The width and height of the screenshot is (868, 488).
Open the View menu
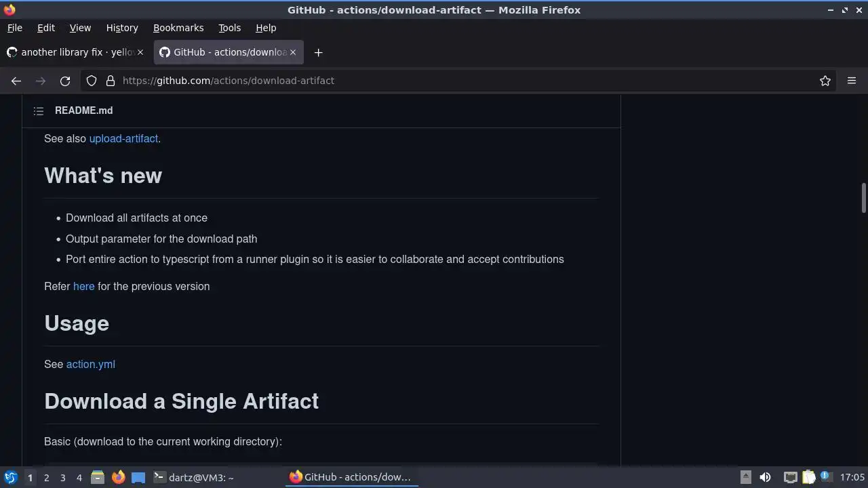[x=80, y=28]
